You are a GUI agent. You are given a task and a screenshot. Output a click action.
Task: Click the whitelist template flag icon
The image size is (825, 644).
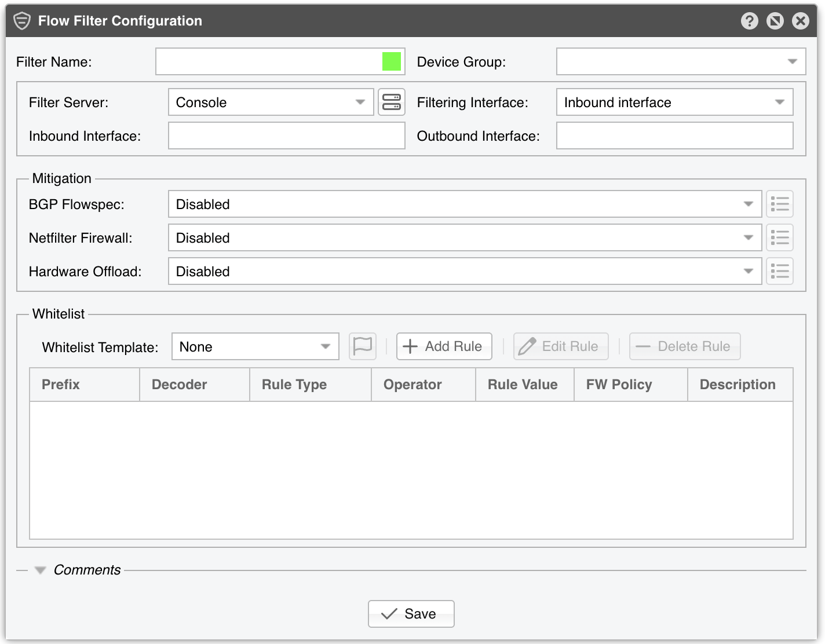pos(363,346)
